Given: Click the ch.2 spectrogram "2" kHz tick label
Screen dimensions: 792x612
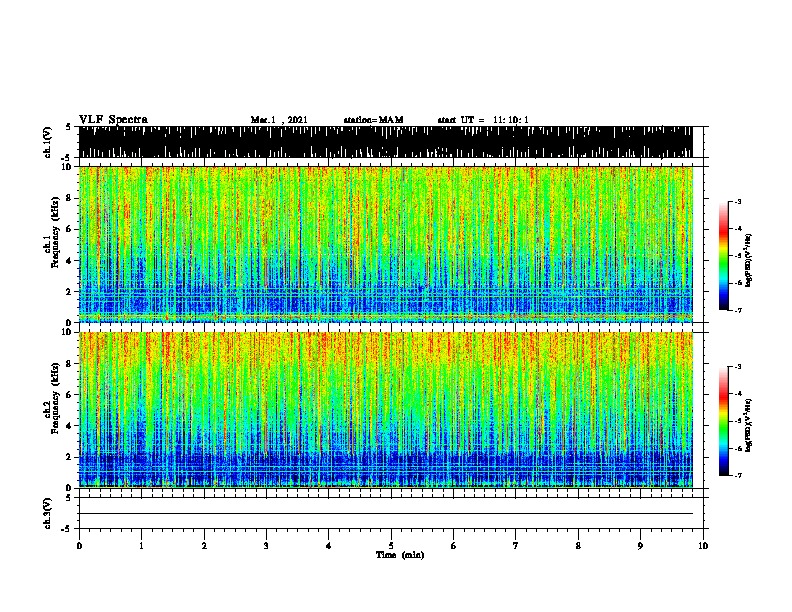Looking at the screenshot, I should click(x=70, y=457).
